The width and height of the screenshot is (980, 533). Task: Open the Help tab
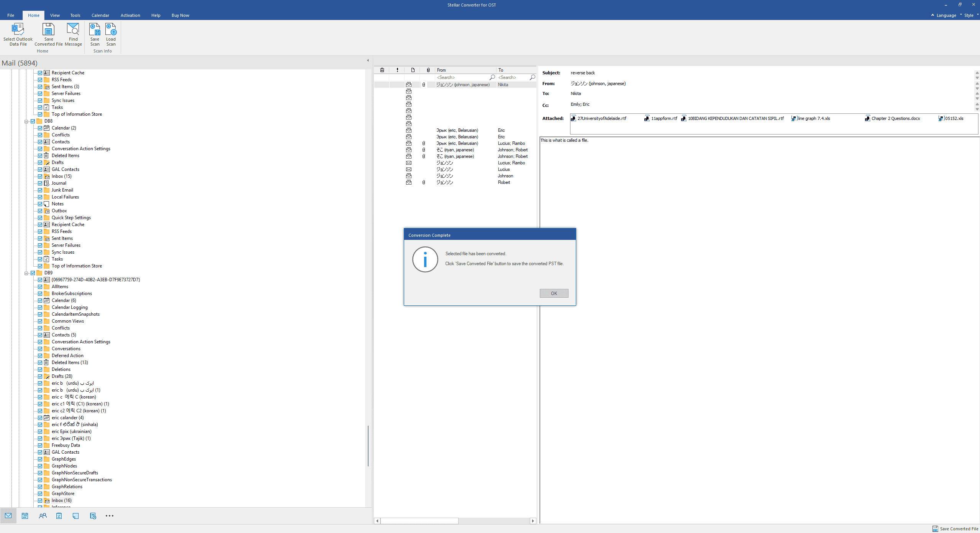click(156, 15)
